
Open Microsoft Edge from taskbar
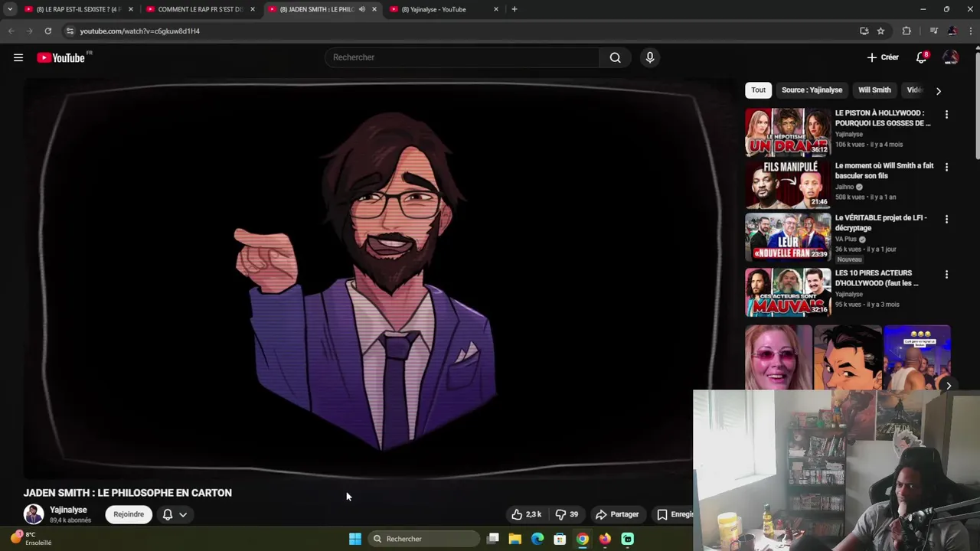click(x=537, y=539)
